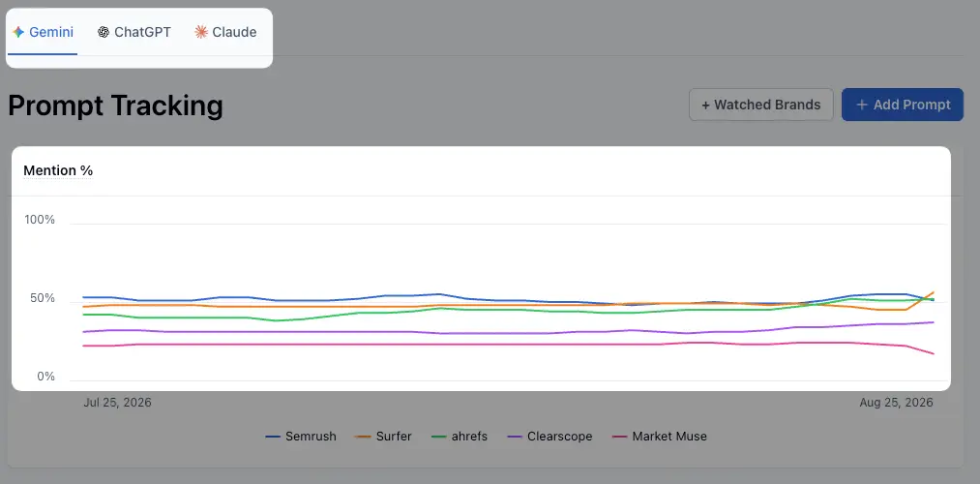The height and width of the screenshot is (484, 980).
Task: Click the pink Market Muse legend marker
Action: coord(620,437)
